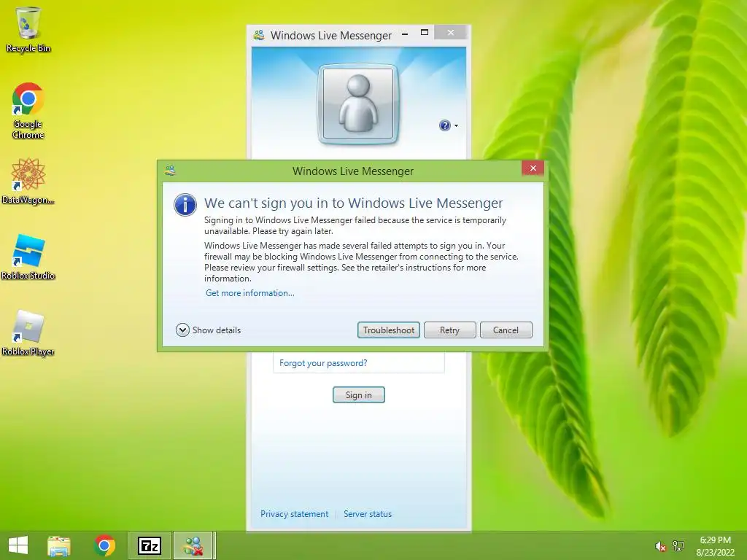
Task: Close the error dialog with X
Action: coord(533,168)
